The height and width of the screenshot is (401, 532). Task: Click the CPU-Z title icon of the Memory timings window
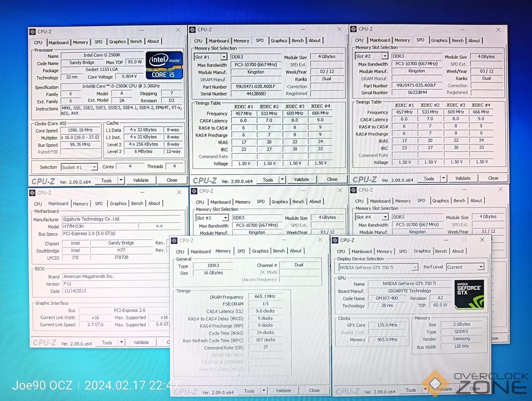[x=174, y=241]
